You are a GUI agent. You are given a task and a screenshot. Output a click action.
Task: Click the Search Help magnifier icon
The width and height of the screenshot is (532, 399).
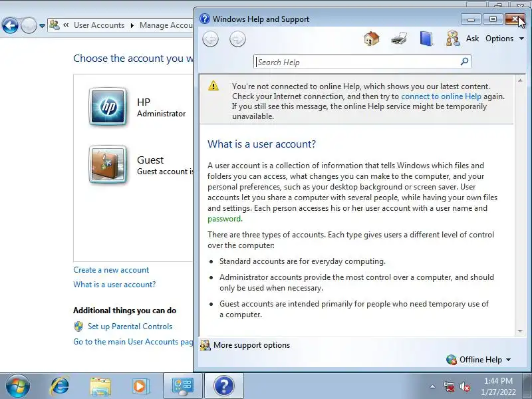[x=464, y=62]
